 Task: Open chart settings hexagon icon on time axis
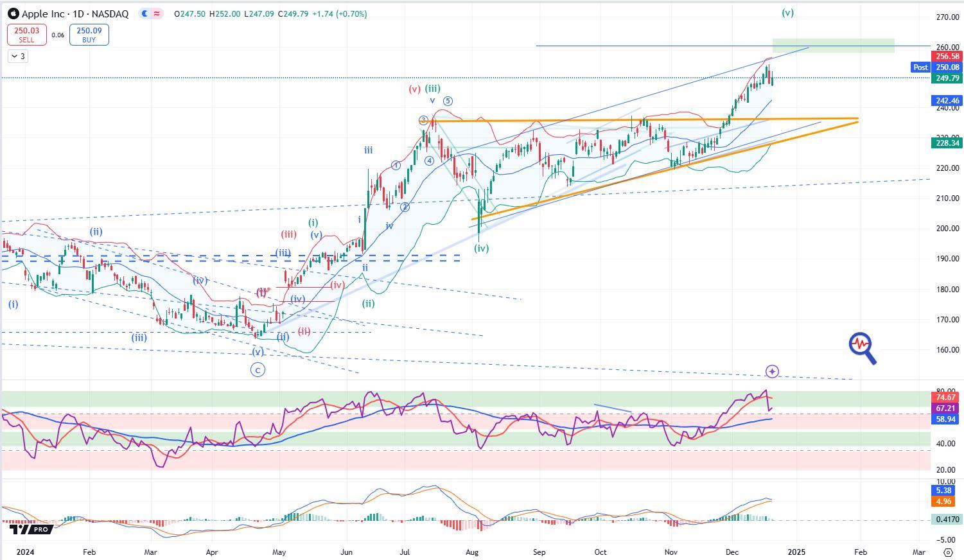(948, 552)
